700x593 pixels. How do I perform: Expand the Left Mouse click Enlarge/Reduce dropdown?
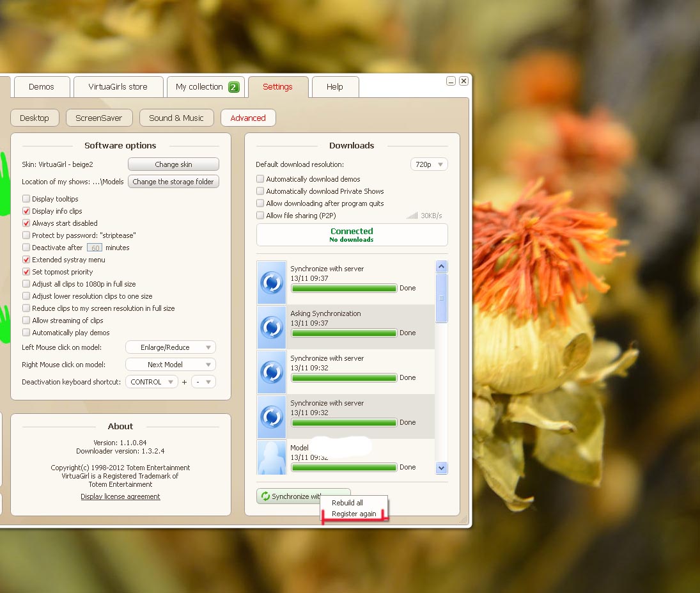pos(170,347)
